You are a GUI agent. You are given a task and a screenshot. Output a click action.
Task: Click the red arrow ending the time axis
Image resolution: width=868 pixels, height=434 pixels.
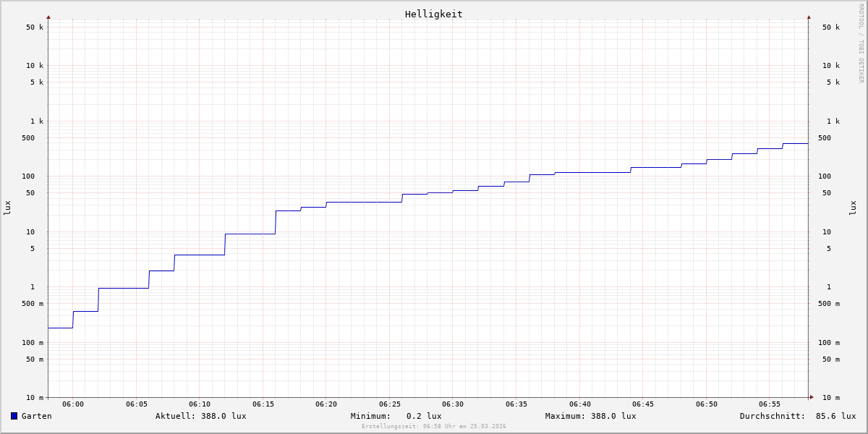pos(812,397)
